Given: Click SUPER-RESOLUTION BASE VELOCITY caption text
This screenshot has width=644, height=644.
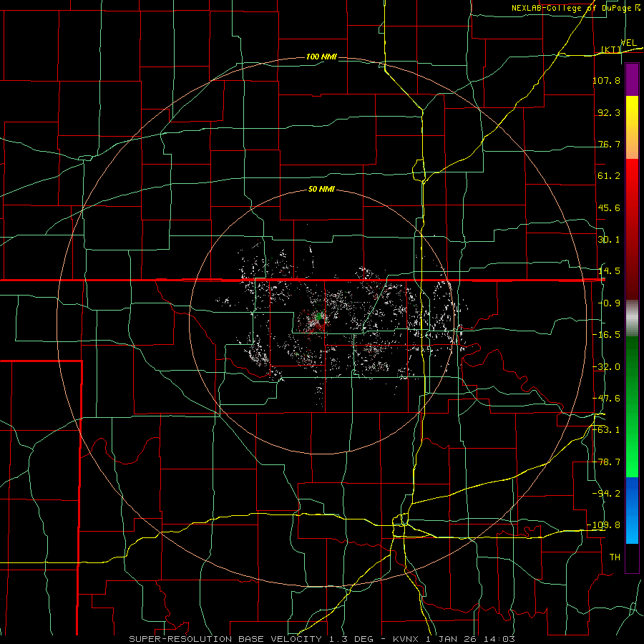Looking at the screenshot, I should (225, 639).
